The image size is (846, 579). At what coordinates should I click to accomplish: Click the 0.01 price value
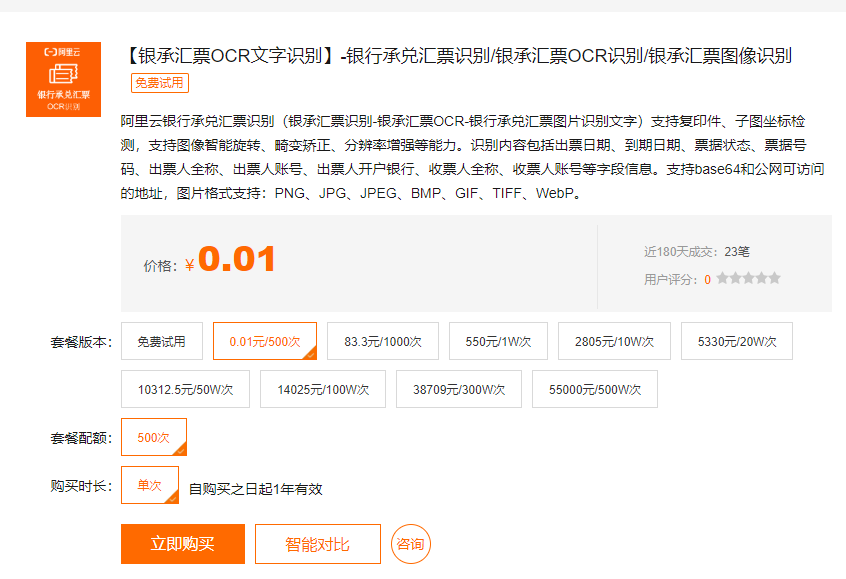click(x=237, y=259)
